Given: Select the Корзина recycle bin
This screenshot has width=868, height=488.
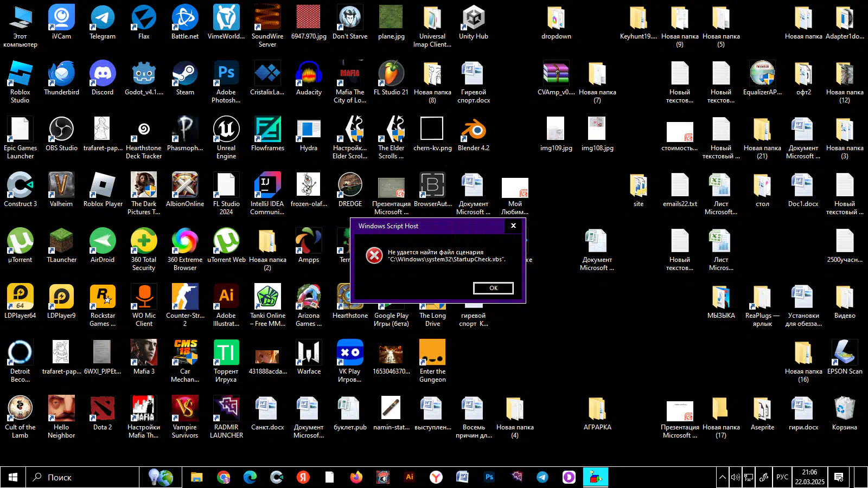Looking at the screenshot, I should 845,414.
